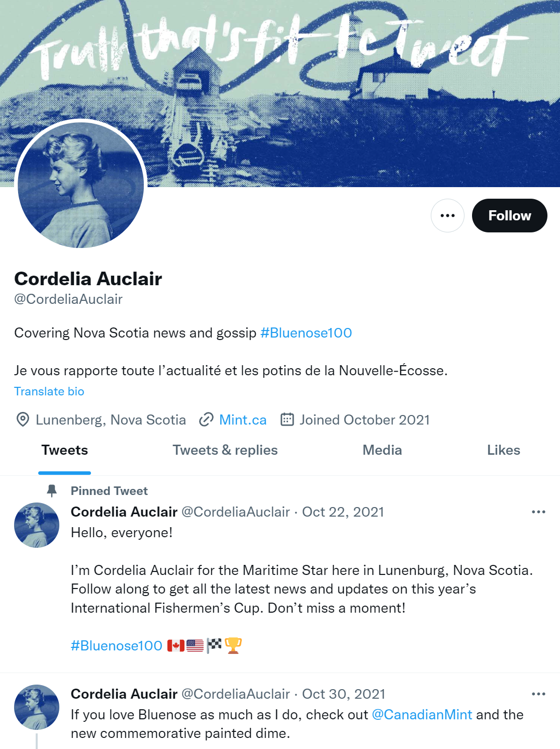Click the calendar icon beside Joined October 2021

(287, 420)
